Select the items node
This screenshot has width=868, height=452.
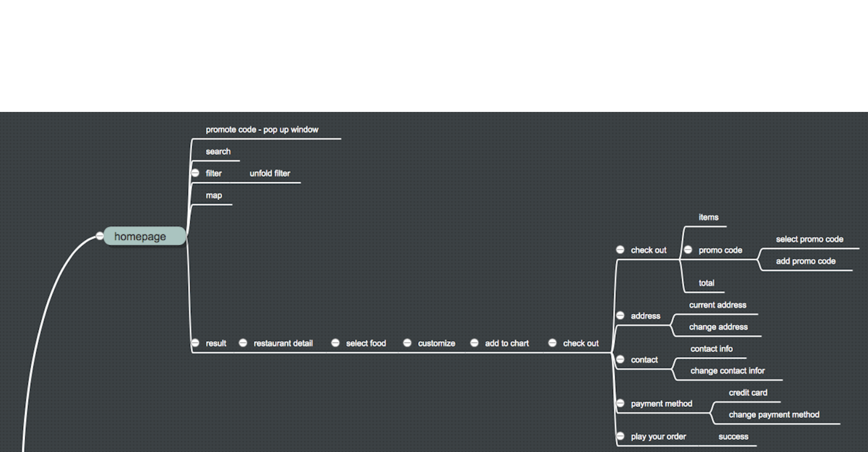click(709, 217)
